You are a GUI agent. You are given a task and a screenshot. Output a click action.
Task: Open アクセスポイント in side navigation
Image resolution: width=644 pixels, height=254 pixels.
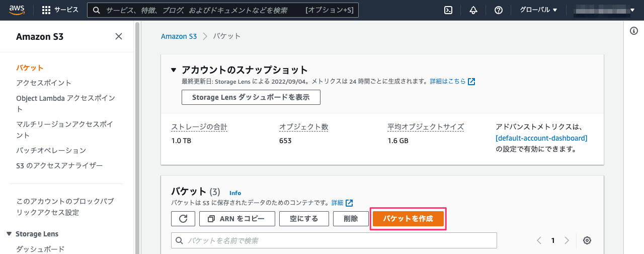[x=44, y=83]
